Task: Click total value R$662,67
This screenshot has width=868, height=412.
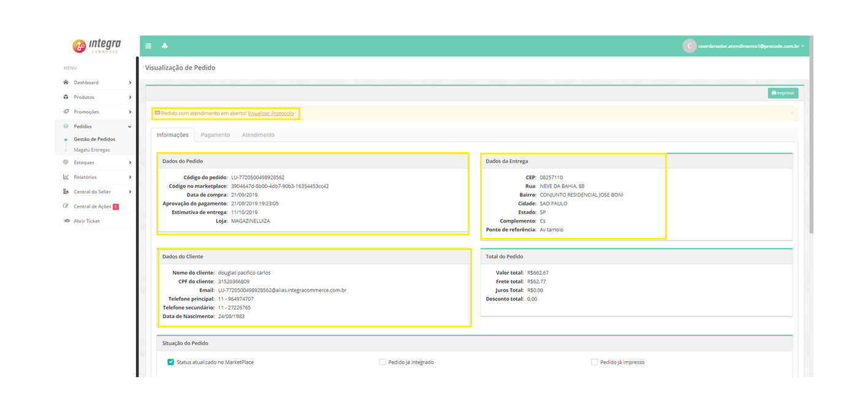Action: 538,273
